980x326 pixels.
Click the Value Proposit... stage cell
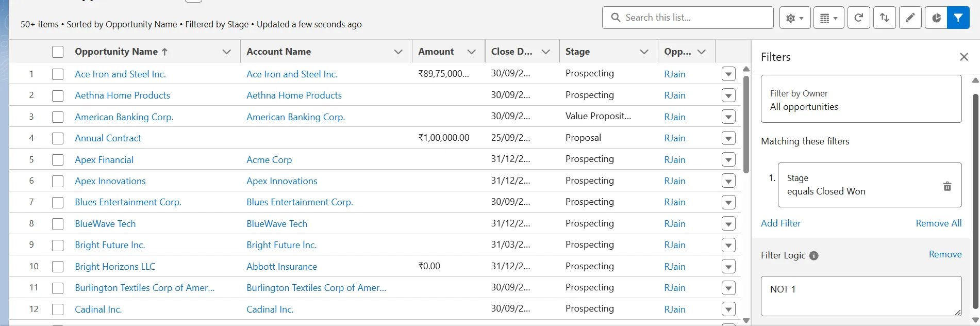click(x=598, y=116)
